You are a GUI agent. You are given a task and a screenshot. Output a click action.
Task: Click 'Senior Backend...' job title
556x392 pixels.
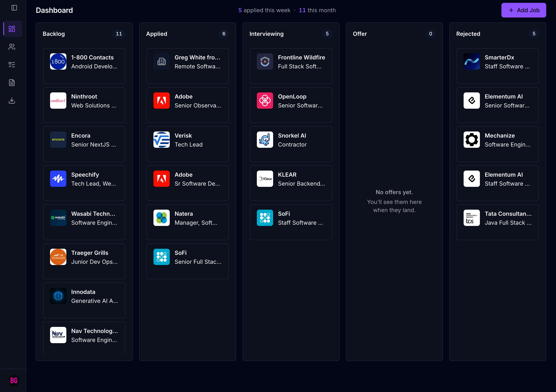tap(301, 184)
